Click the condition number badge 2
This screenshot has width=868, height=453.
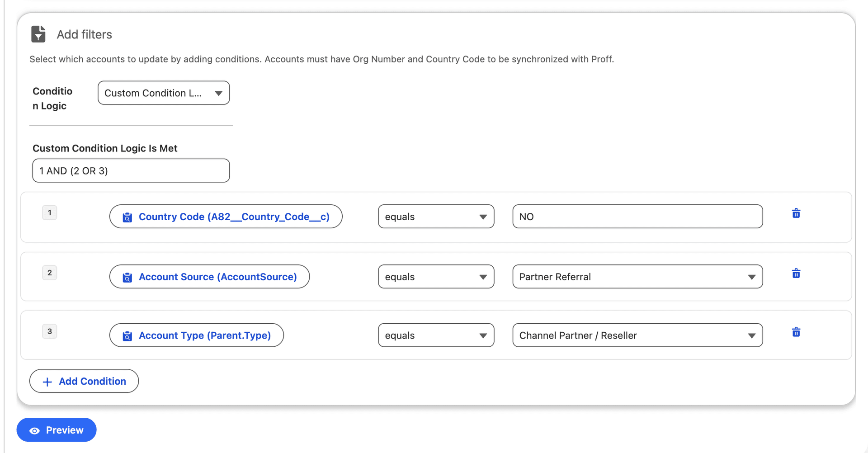point(50,273)
